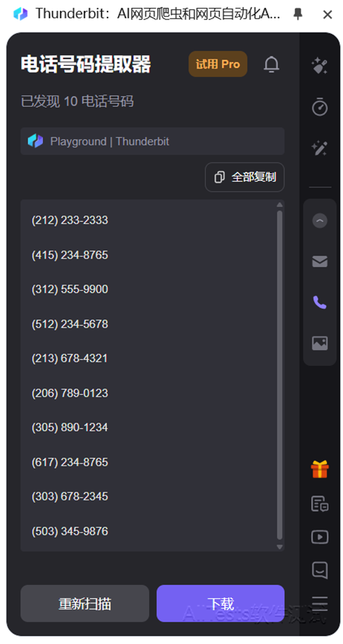The height and width of the screenshot is (644, 343).
Task: Open the hamburger menu in sidebar
Action: [320, 602]
